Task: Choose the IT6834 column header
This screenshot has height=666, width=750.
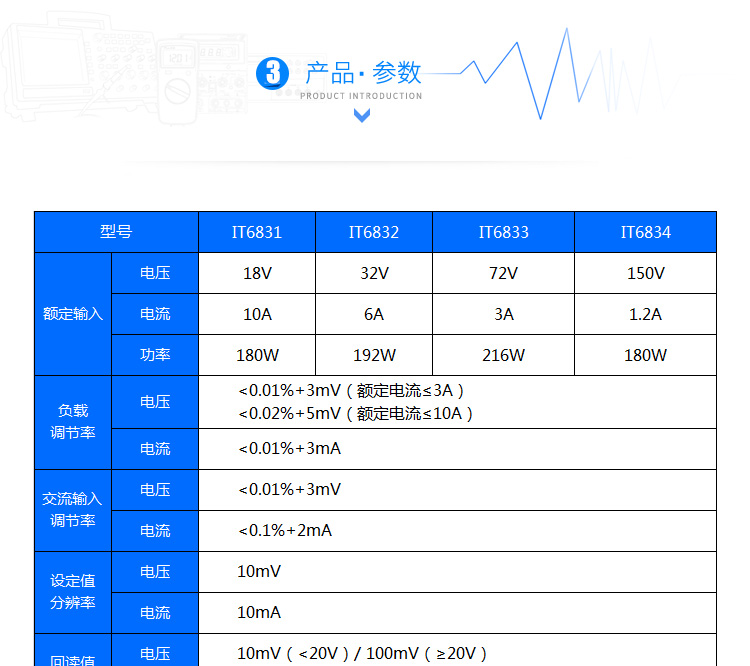Action: click(x=645, y=232)
